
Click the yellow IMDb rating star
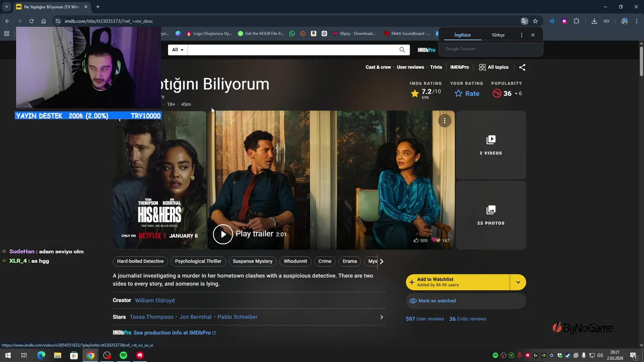click(x=415, y=94)
